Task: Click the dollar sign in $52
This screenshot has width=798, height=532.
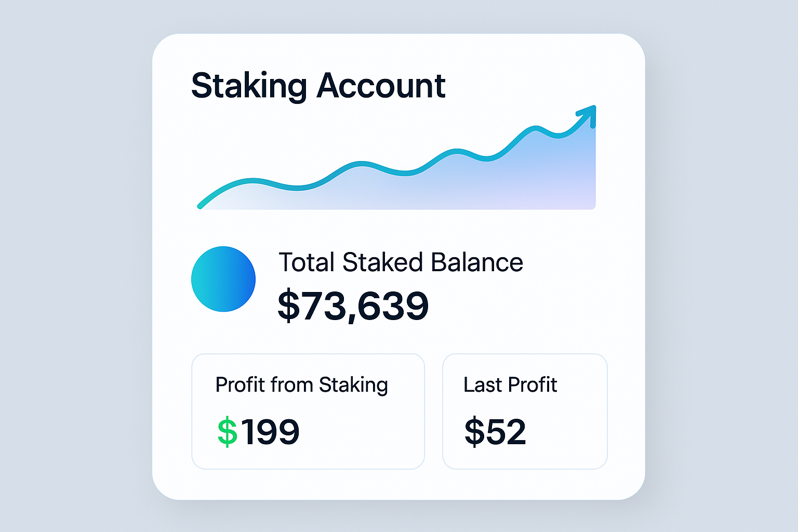Action: coord(474,432)
